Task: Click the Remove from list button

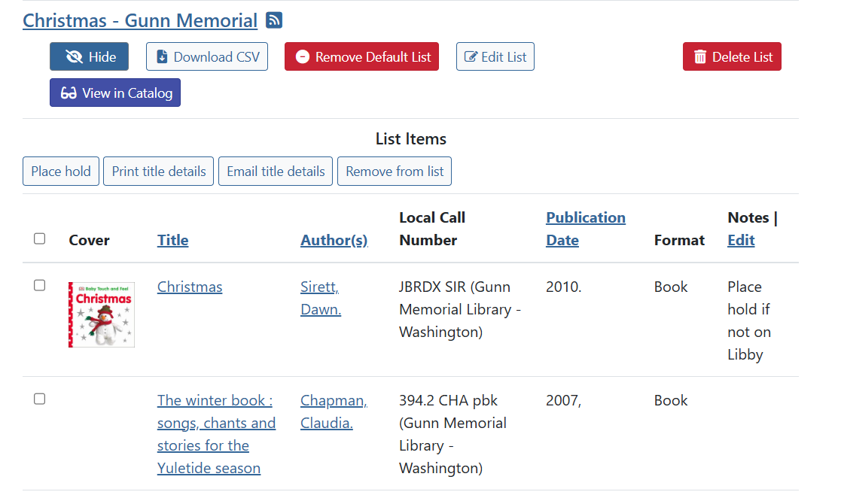Action: (x=394, y=171)
